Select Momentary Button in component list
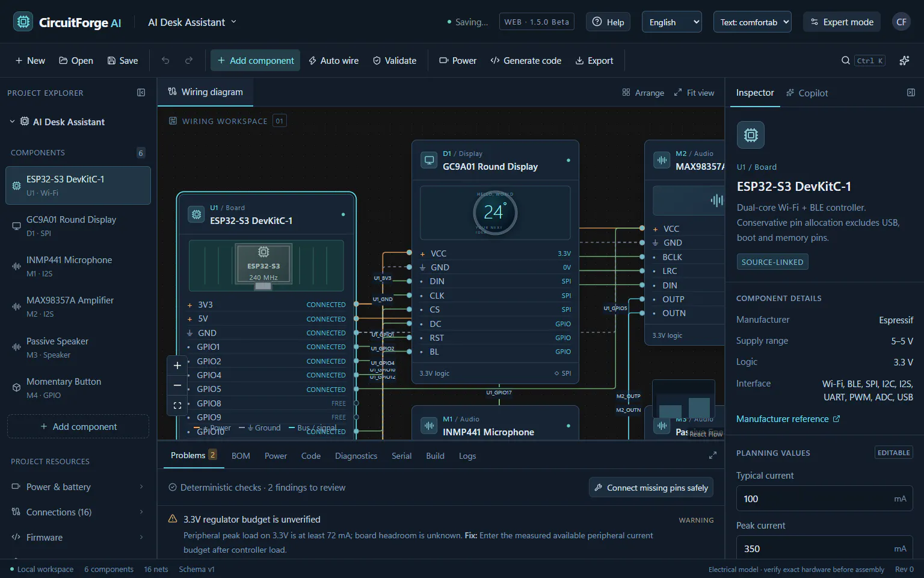 (78, 387)
